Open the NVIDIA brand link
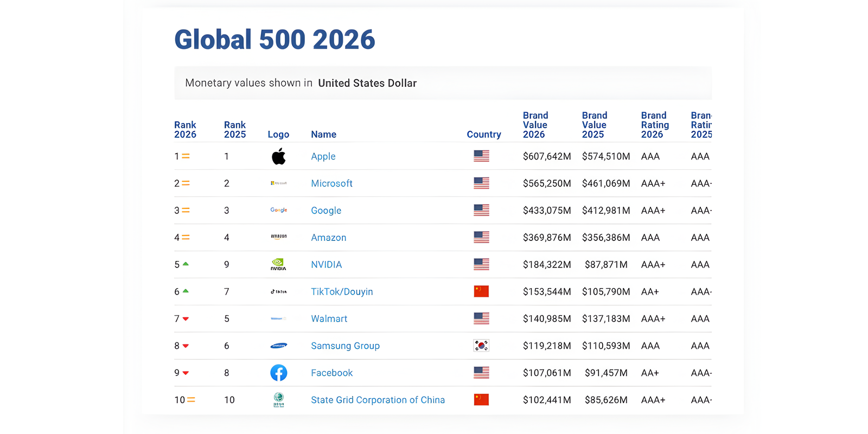 [326, 265]
